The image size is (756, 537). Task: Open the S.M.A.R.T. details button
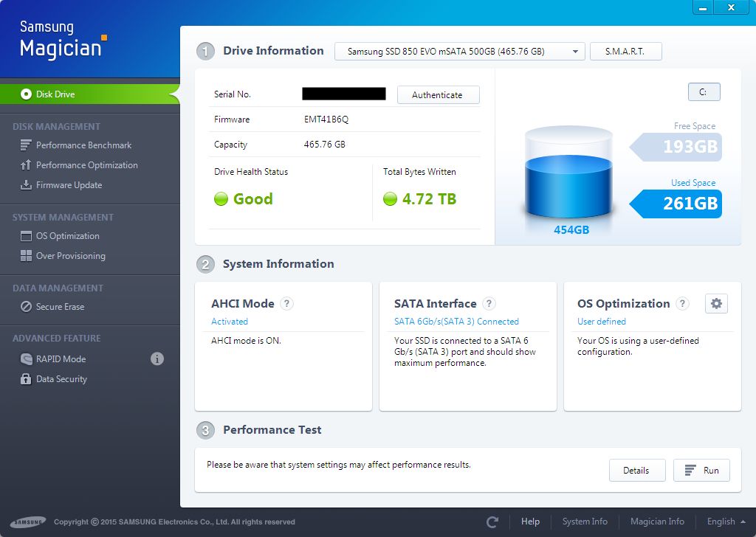tap(625, 52)
